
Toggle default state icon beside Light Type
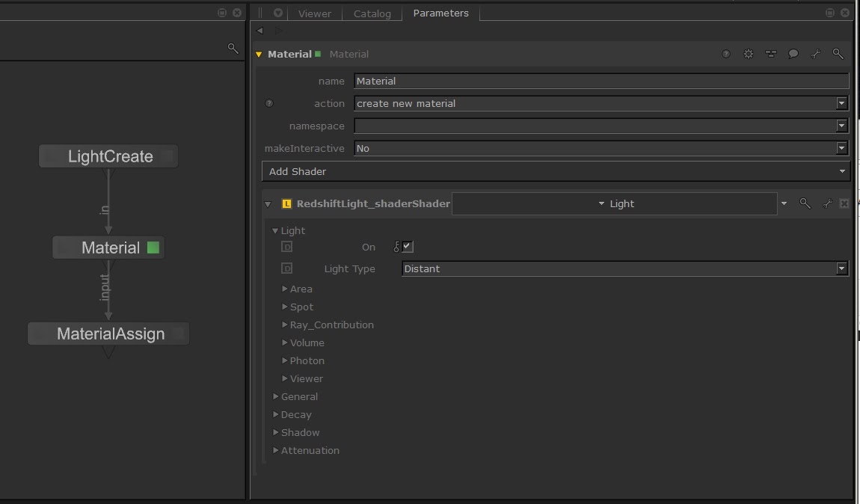[286, 268]
